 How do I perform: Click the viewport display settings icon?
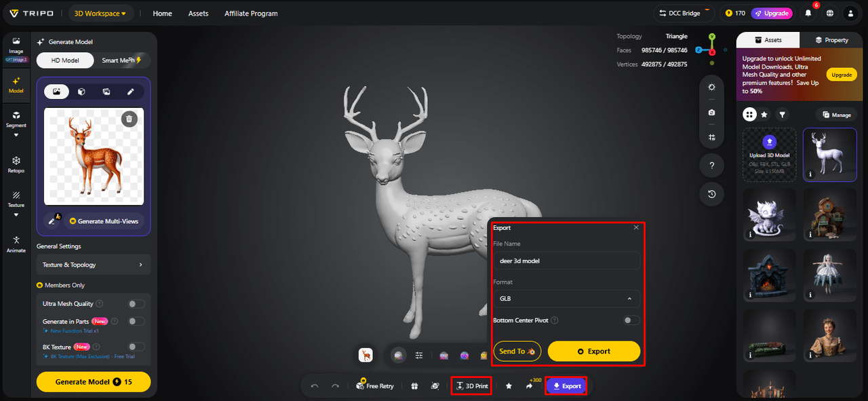(711, 137)
